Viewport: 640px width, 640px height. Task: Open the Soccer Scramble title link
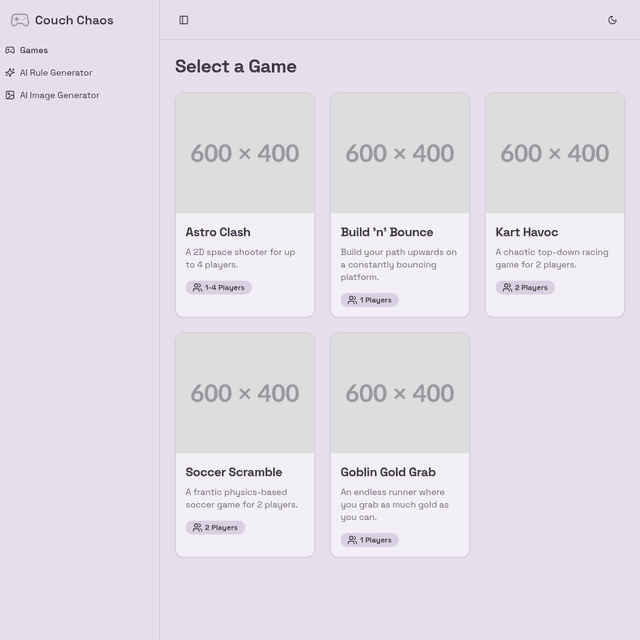tap(234, 472)
